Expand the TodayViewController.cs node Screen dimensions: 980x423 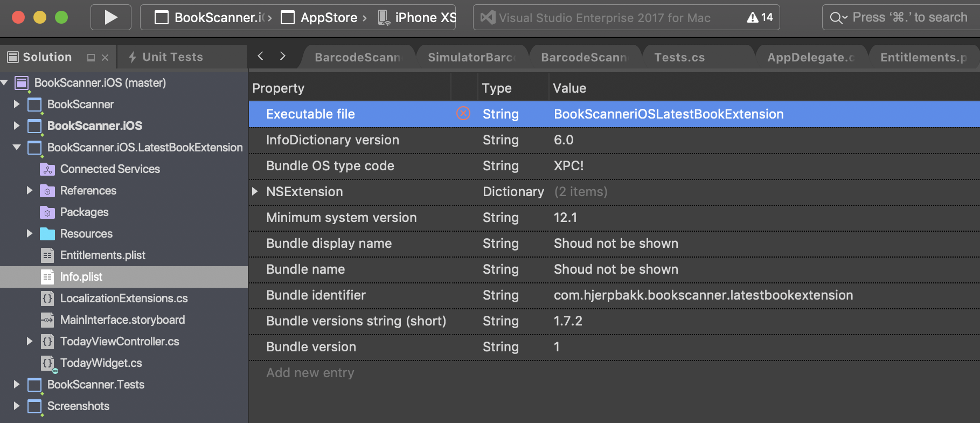[30, 341]
